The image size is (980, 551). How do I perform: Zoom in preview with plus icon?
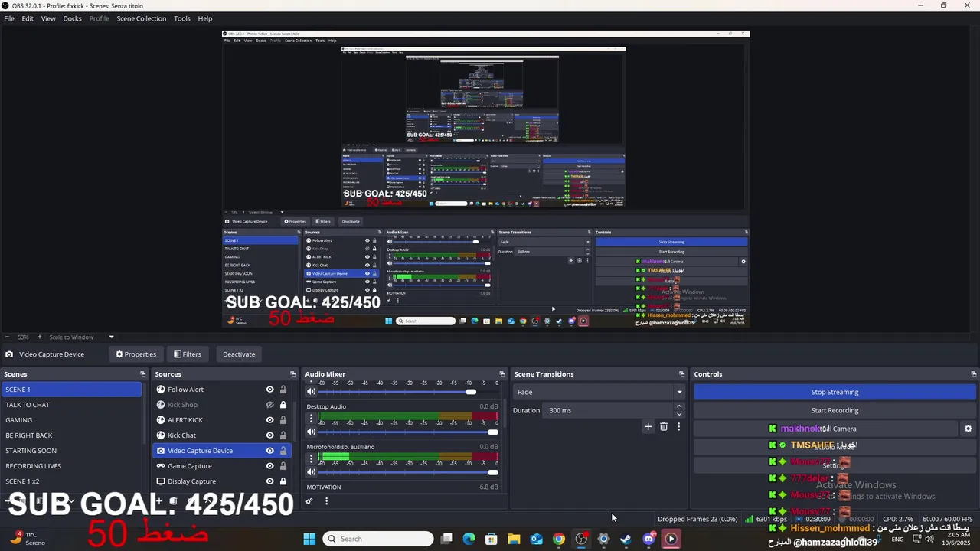[x=40, y=337]
